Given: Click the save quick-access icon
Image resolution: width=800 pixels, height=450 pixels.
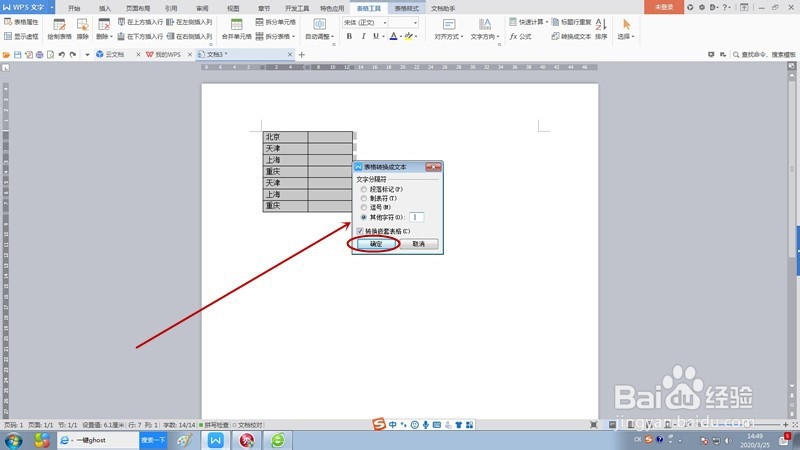Looking at the screenshot, I should 17,54.
